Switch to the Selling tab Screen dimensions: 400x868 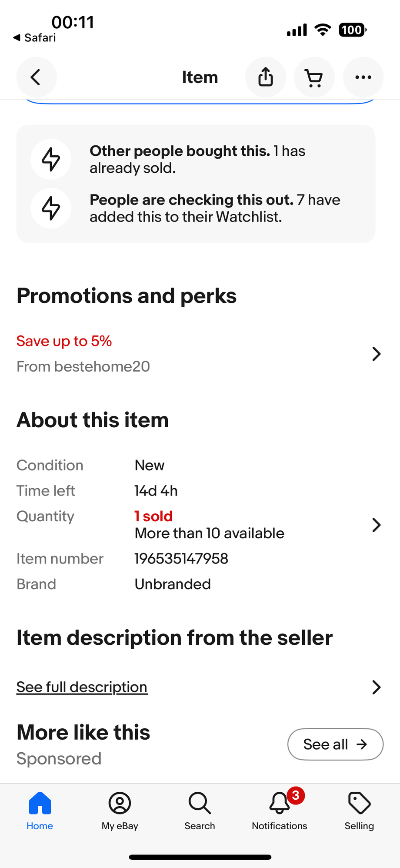tap(359, 810)
